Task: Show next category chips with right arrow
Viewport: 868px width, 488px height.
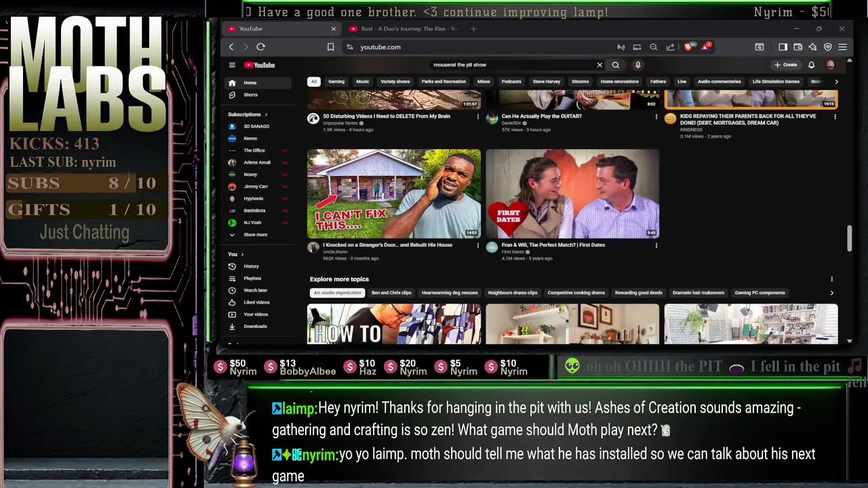Action: [x=836, y=81]
